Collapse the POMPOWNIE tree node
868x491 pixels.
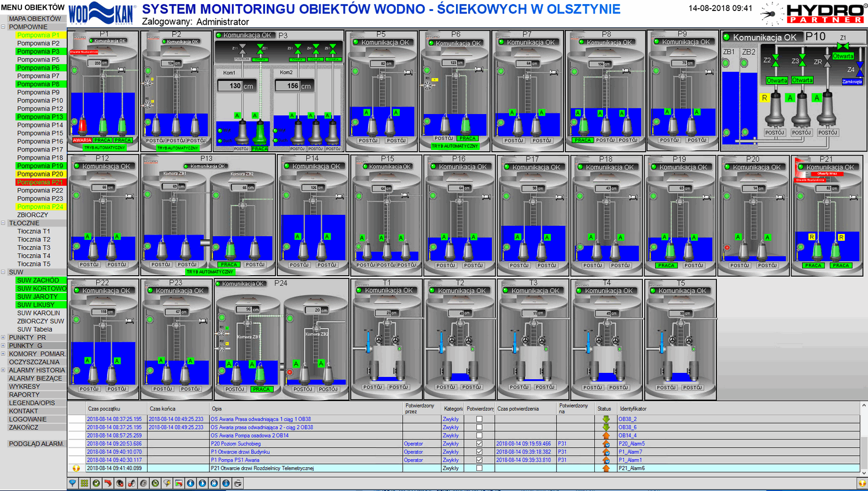pos(3,27)
